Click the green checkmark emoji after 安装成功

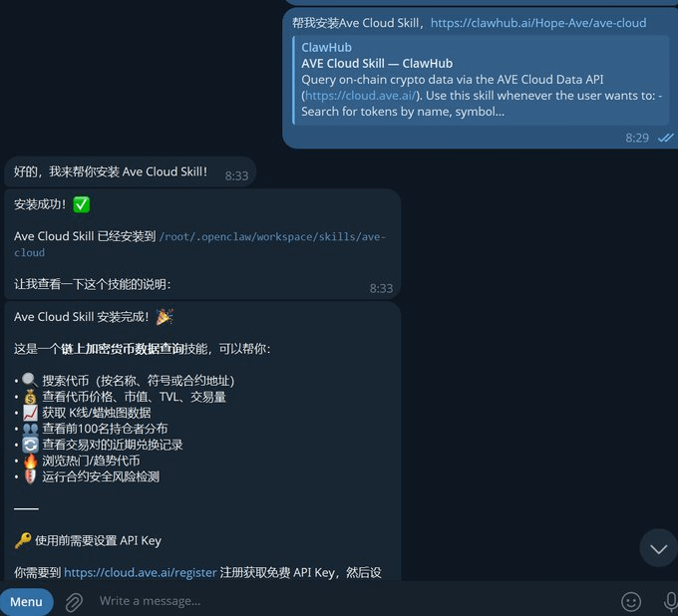(82, 204)
